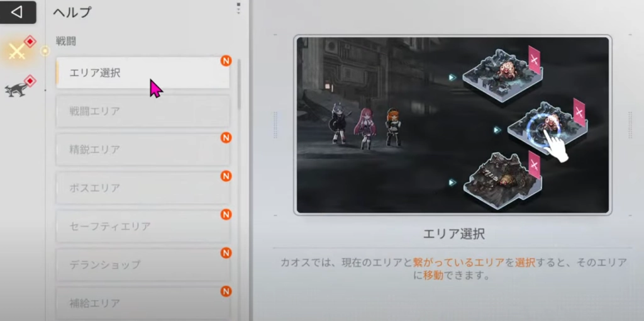Open the 精鋭エリア help topic

pos(143,150)
